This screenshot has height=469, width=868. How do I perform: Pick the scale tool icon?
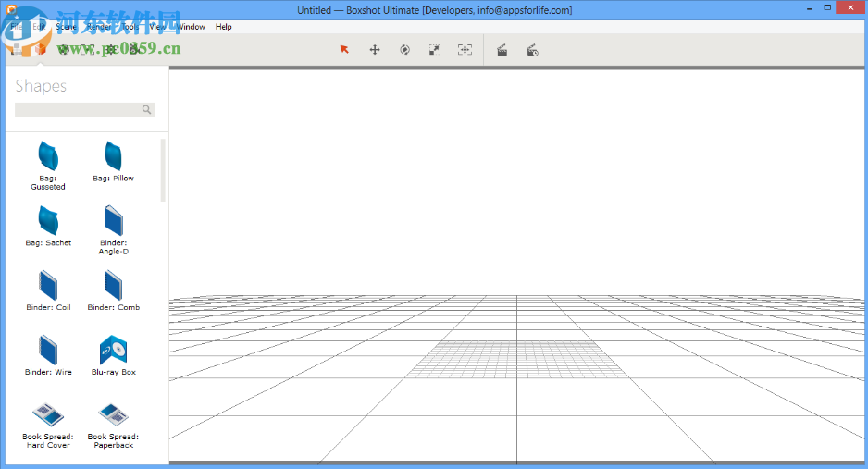tap(435, 50)
